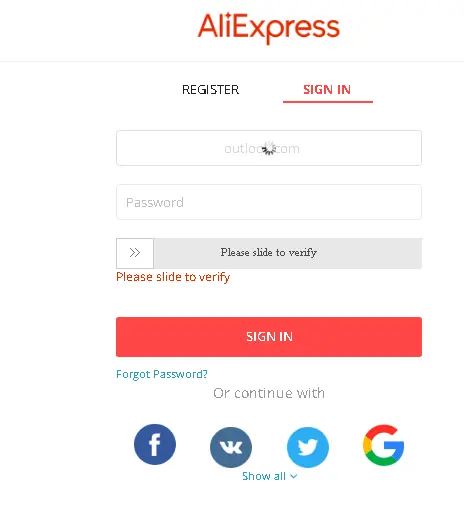Continue with the VK icon
The width and height of the screenshot is (464, 514).
pos(231,447)
